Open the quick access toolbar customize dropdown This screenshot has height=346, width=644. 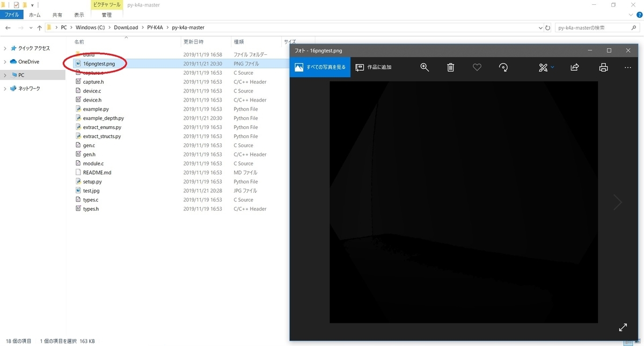click(32, 5)
